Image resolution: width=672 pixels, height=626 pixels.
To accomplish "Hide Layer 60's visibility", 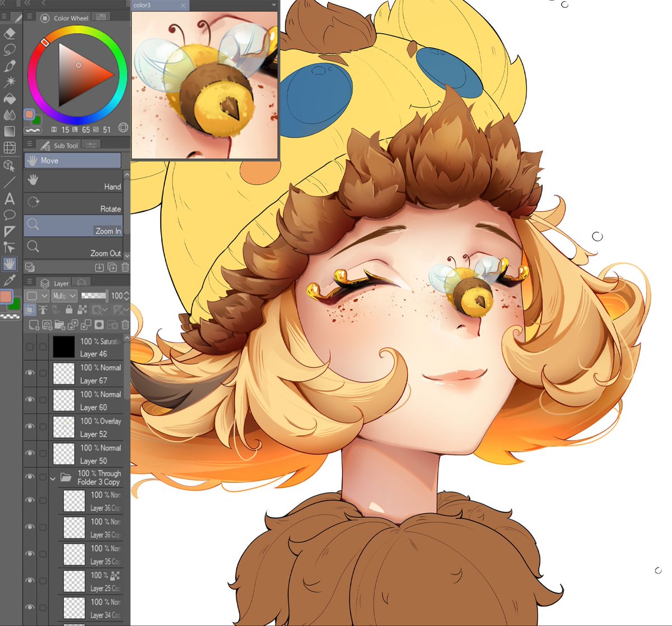I will point(31,400).
